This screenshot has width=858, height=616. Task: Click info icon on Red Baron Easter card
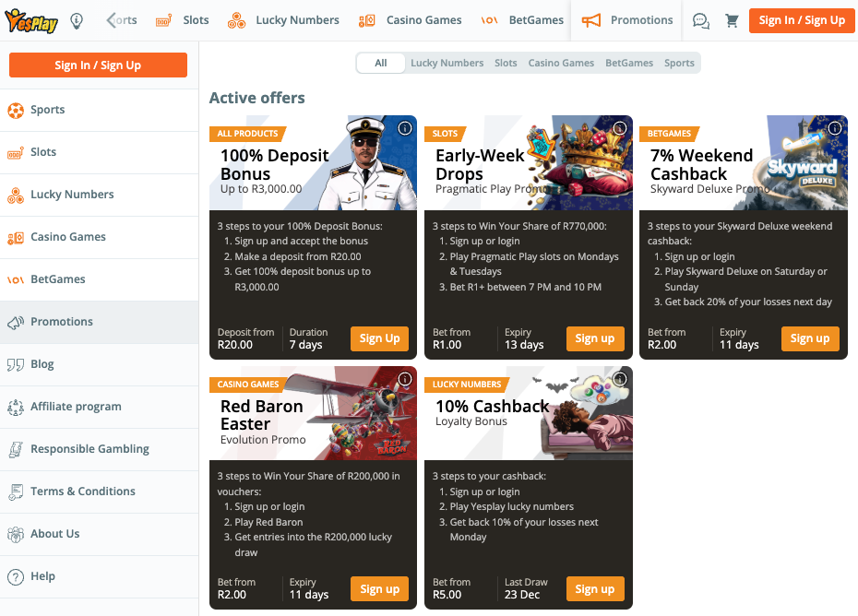tap(404, 379)
